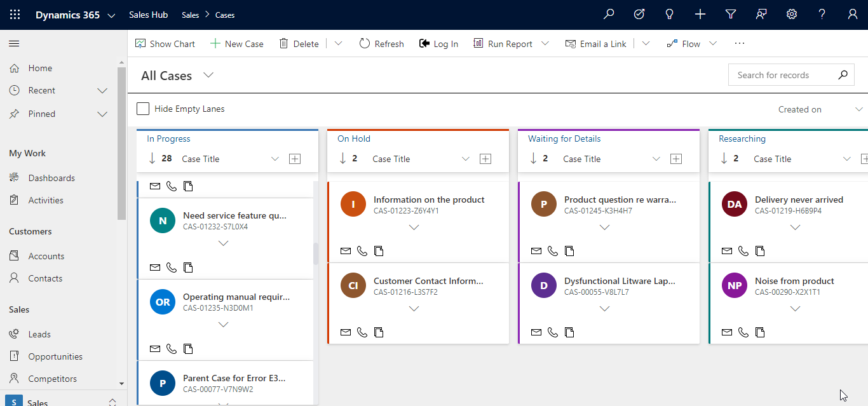Expand the Delivery never arrived card details
This screenshot has width=868, height=406.
tap(795, 227)
